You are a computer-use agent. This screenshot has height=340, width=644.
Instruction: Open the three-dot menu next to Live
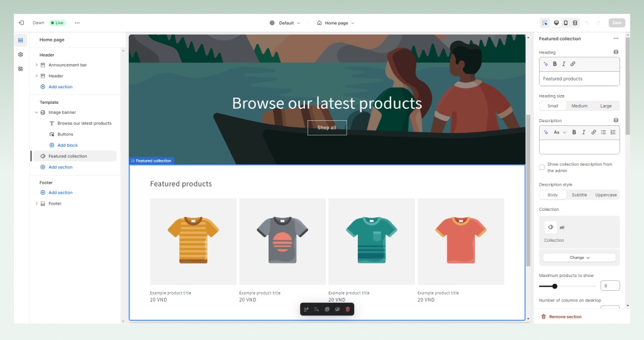[77, 23]
